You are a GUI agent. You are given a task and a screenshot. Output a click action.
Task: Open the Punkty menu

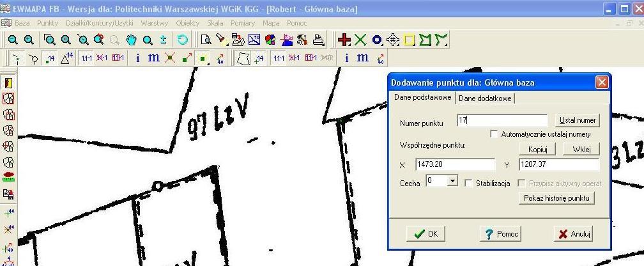pyautogui.click(x=48, y=23)
